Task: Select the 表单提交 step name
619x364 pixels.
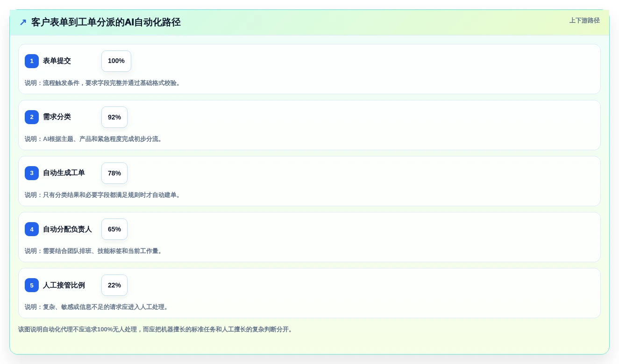Action: click(57, 61)
